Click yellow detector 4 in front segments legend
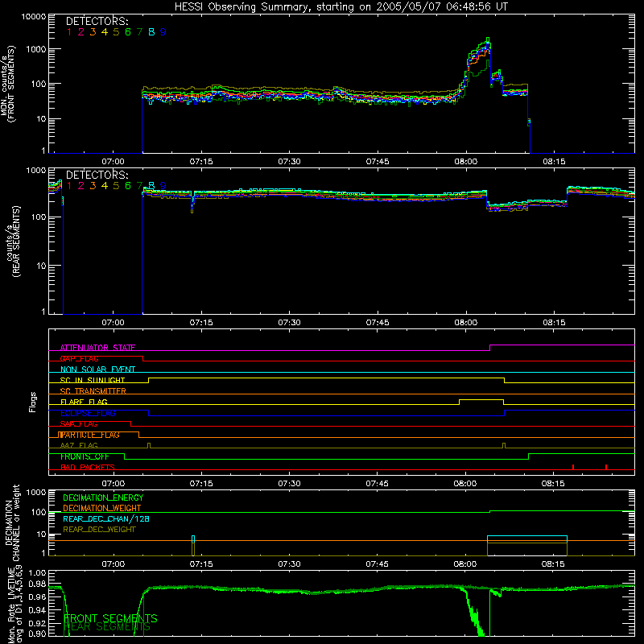Viewport: 644px width, 644px height. [x=105, y=32]
